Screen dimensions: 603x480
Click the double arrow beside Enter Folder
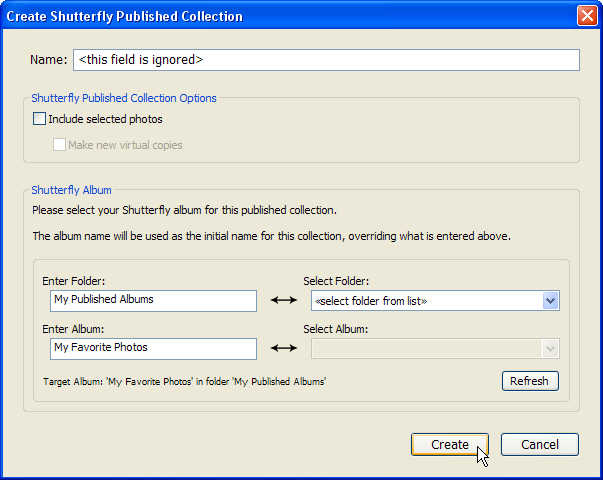click(x=284, y=300)
